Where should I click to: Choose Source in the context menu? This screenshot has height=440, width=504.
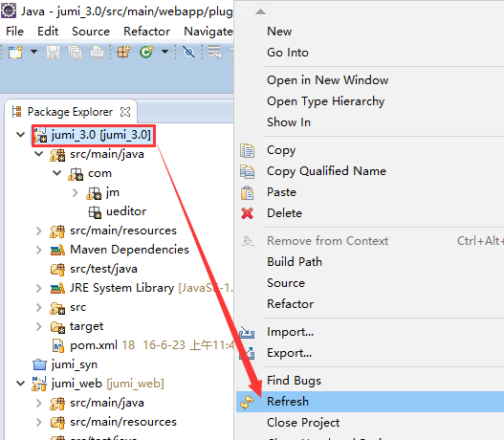click(286, 283)
